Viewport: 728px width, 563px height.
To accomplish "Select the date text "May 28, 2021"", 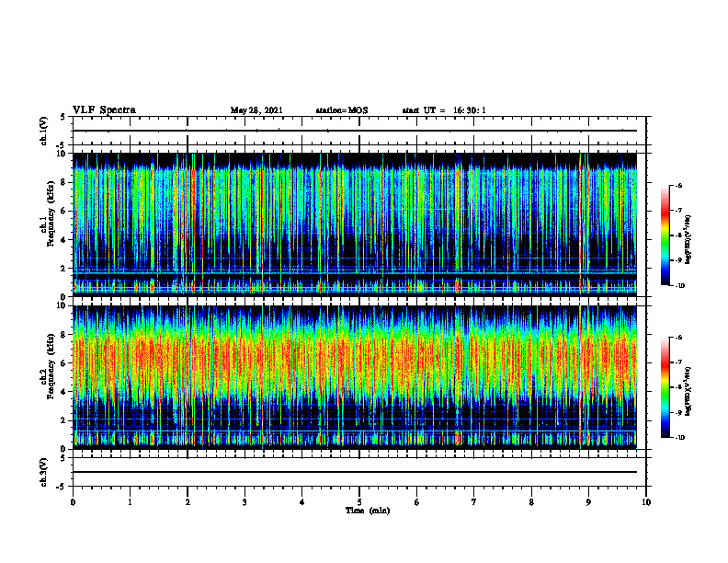I will click(256, 110).
